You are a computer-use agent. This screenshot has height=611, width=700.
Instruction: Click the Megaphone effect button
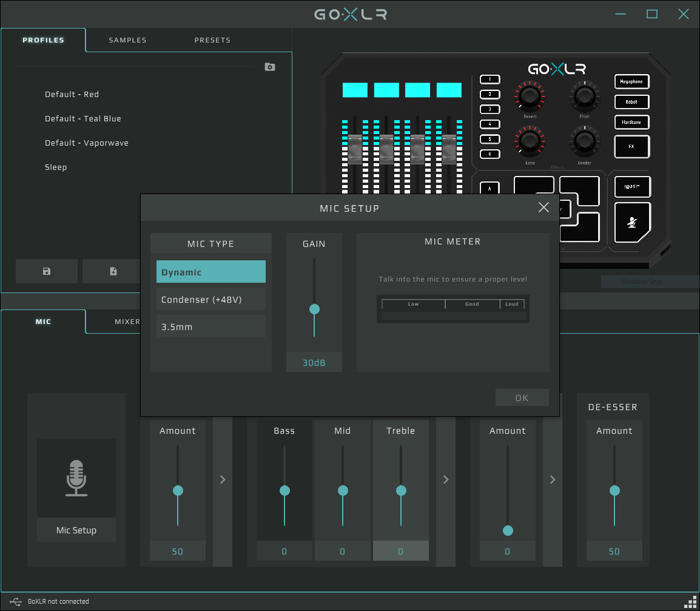coord(631,81)
